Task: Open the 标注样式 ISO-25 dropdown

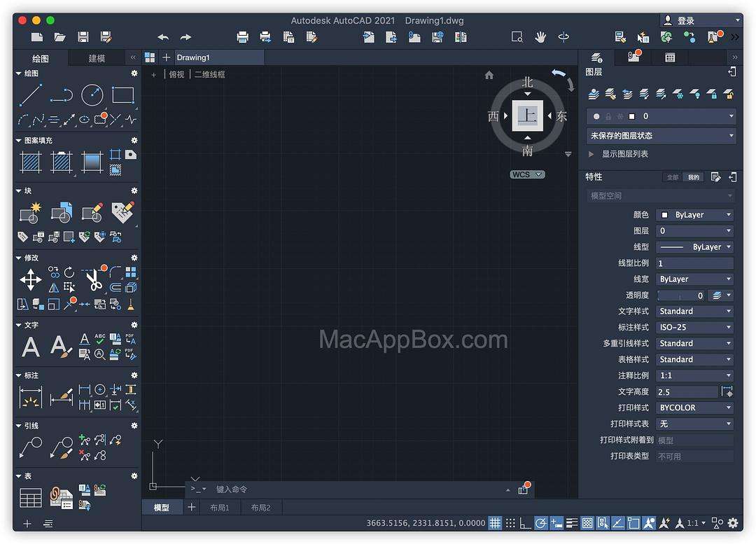Action: 695,327
